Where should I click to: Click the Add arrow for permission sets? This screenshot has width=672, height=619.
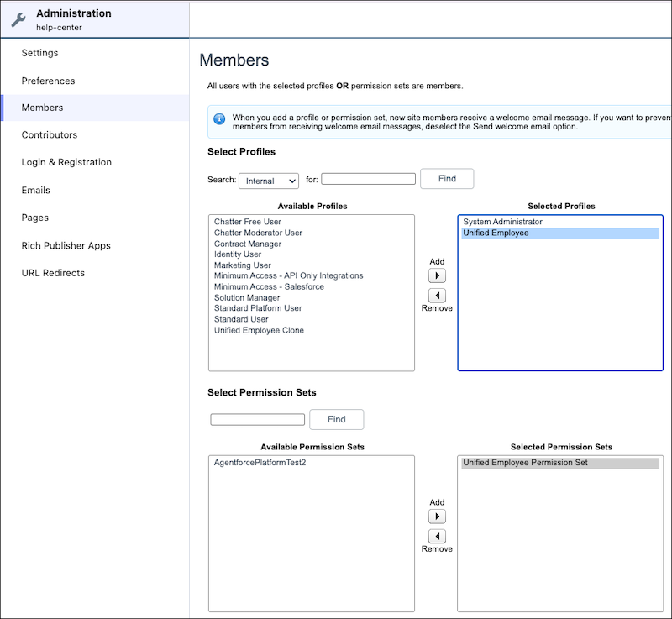437,517
